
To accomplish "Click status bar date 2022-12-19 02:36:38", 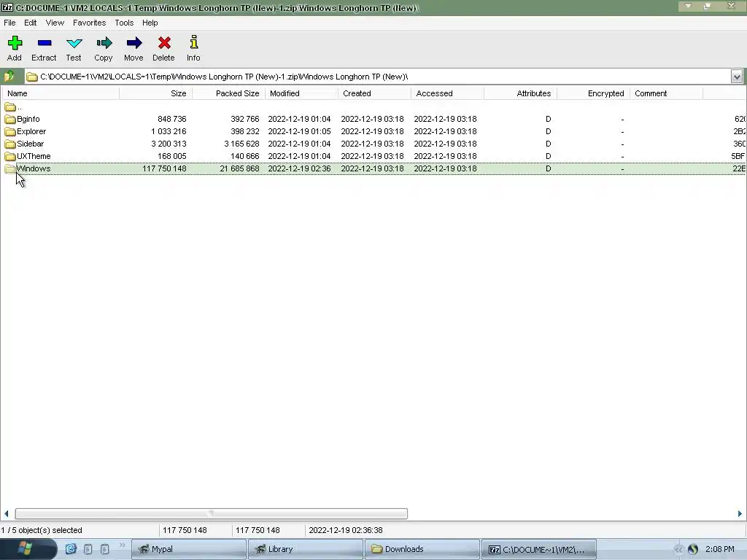I will coord(346,530).
